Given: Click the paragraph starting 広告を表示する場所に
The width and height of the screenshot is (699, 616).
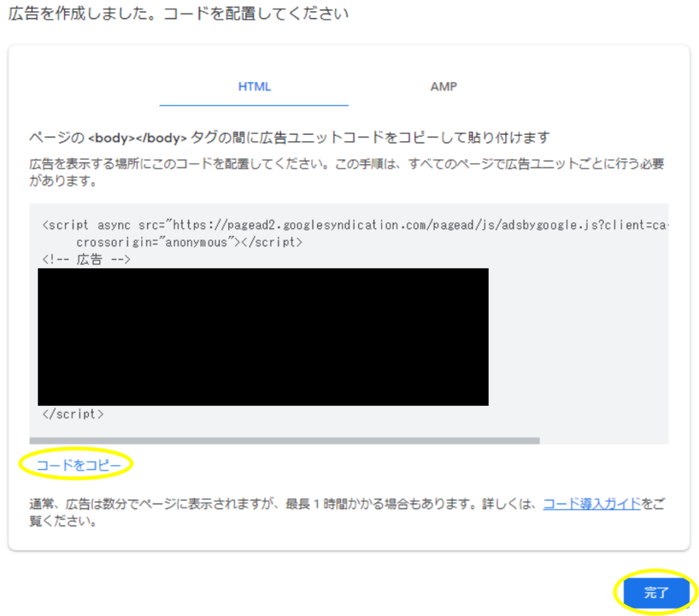Looking at the screenshot, I should [x=347, y=172].
